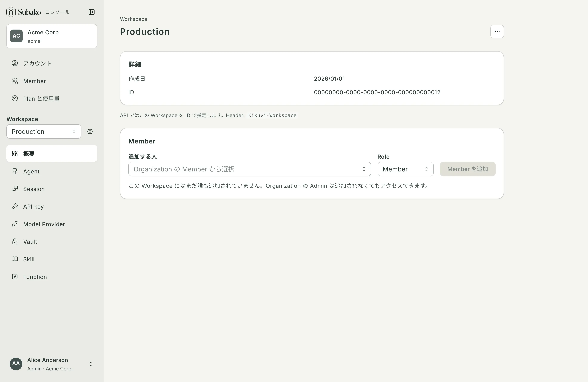Click the Session chat icon
Image resolution: width=588 pixels, height=382 pixels.
click(15, 189)
